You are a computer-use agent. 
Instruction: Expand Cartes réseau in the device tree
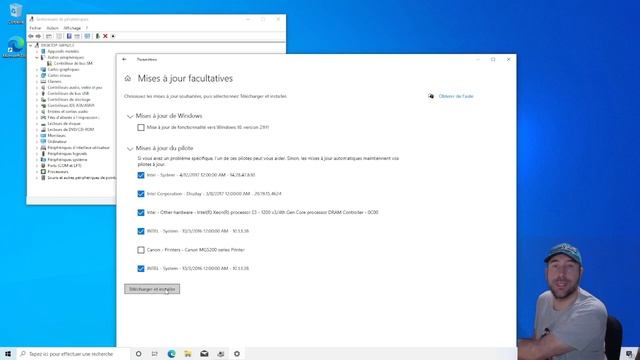click(37, 76)
